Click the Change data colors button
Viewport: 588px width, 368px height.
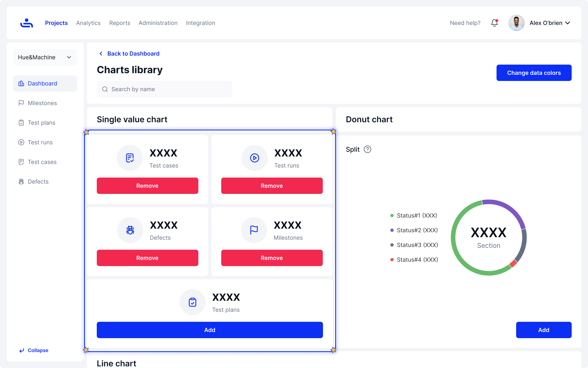[x=534, y=73]
